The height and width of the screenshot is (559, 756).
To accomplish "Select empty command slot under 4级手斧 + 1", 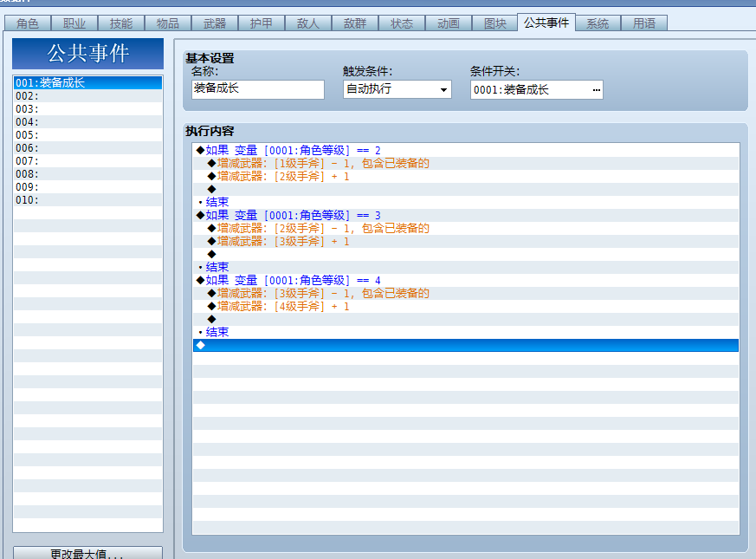I will (x=466, y=319).
